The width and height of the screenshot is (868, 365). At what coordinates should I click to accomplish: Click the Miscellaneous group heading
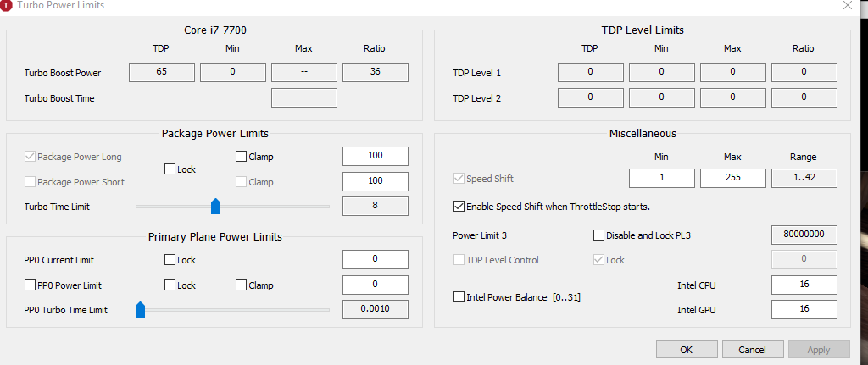643,133
